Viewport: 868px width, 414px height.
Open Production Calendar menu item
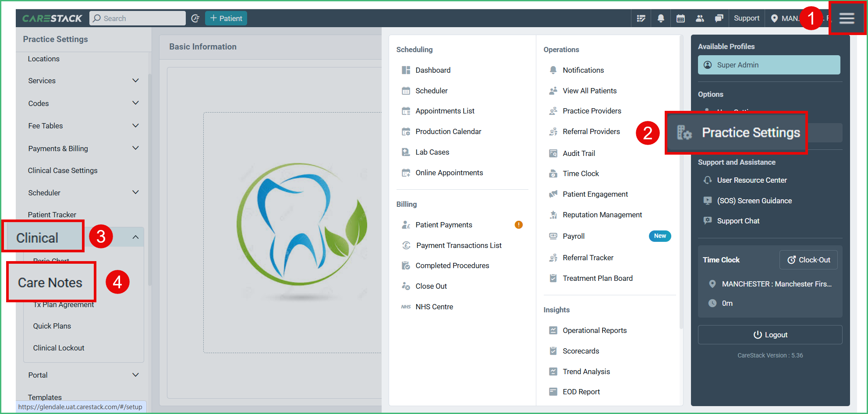(x=448, y=131)
